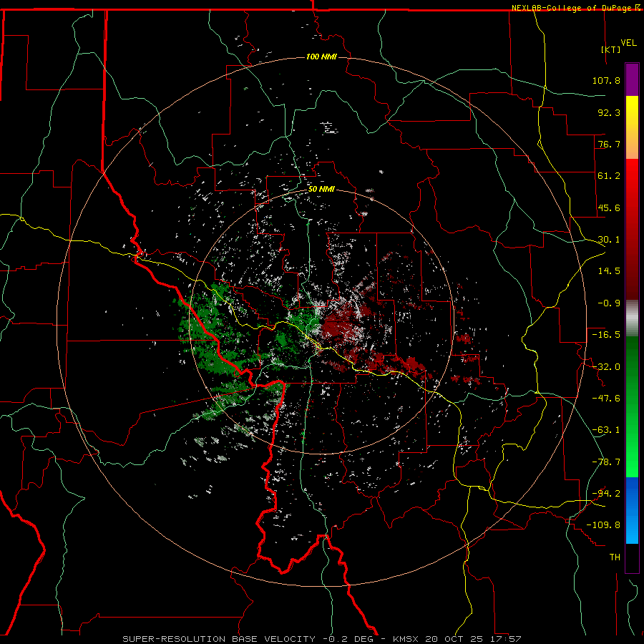This screenshot has width=644, height=644.
Task: Click the 61.2 legend value
Action: [x=609, y=176]
